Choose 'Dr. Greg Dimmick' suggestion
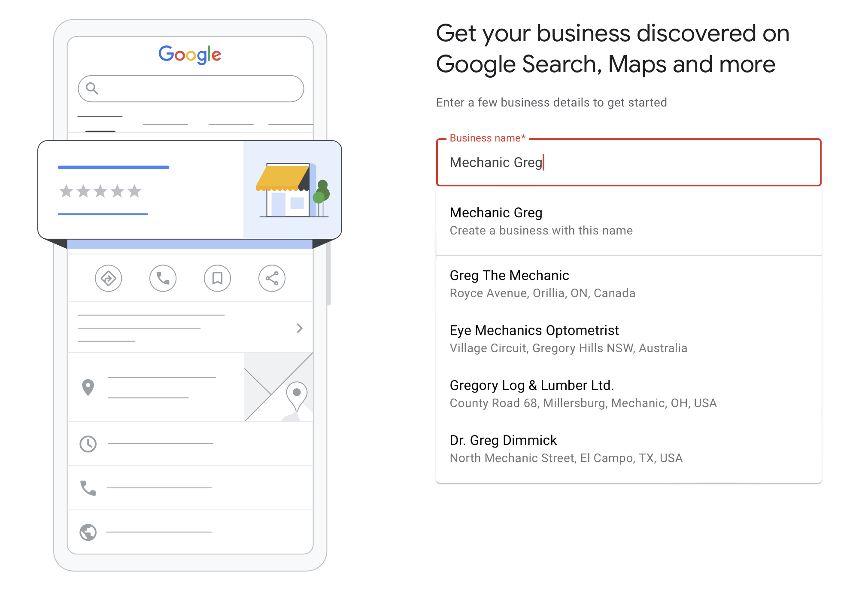868x609 pixels. (x=628, y=449)
